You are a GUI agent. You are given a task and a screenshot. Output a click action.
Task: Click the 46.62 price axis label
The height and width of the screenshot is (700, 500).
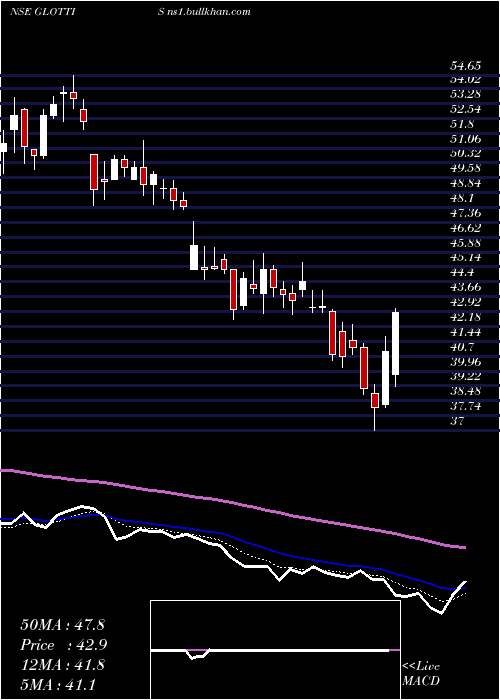(465, 228)
